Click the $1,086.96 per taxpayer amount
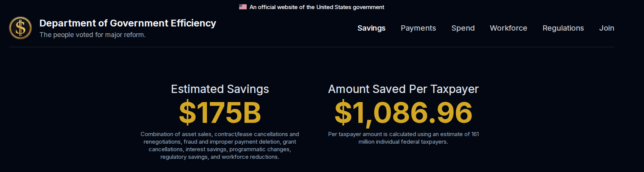Image resolution: width=644 pixels, height=172 pixels. pyautogui.click(x=403, y=113)
